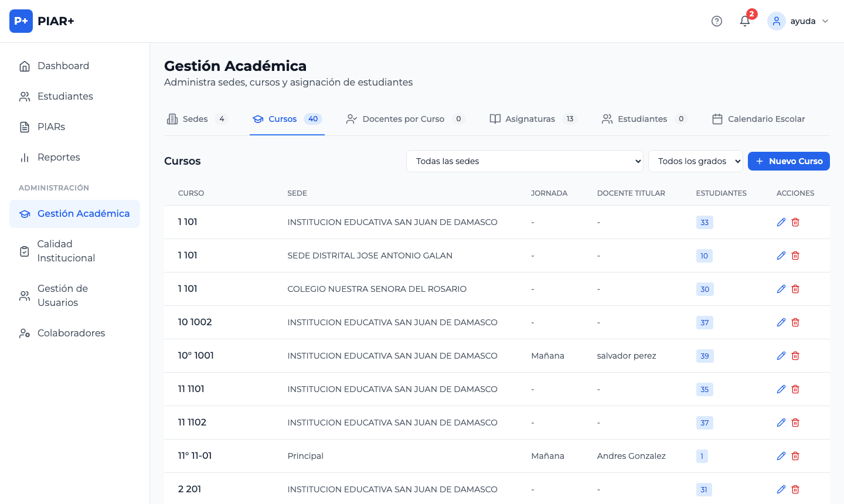This screenshot has width=844, height=504.
Task: Navigate to Dashboard in sidebar
Action: [x=63, y=66]
